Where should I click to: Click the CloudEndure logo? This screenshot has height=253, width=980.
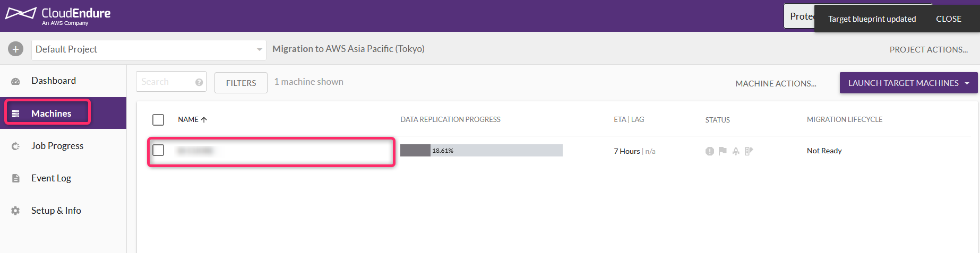point(58,15)
